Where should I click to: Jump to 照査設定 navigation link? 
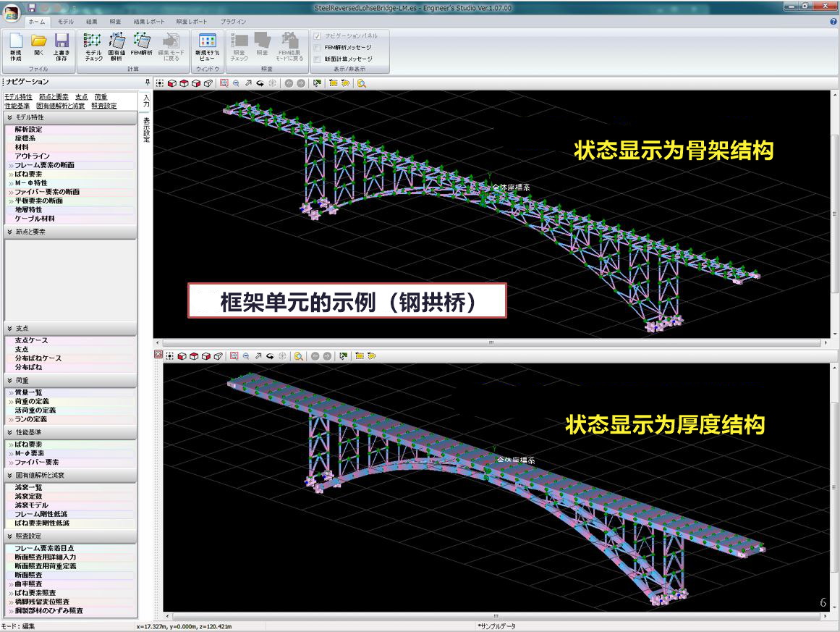tap(104, 106)
